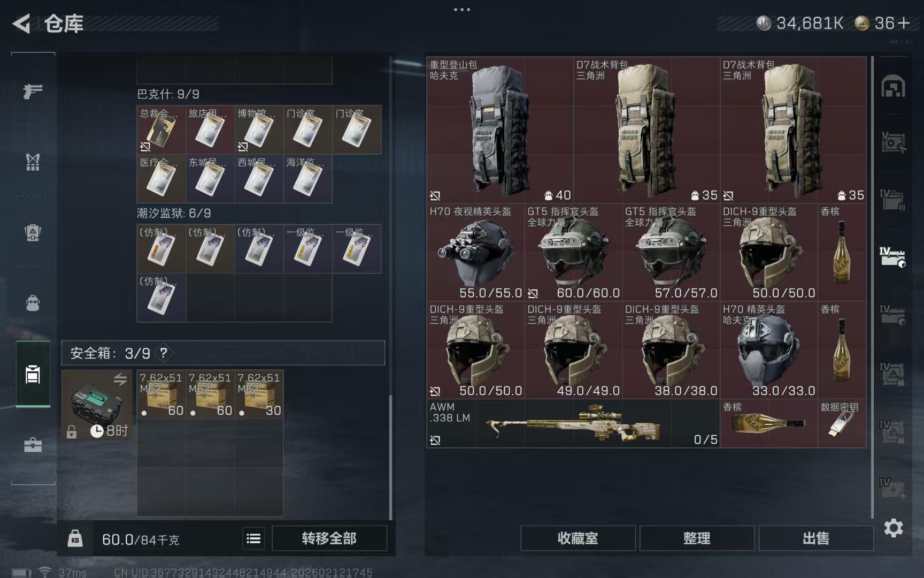Viewport: 924px width, 578px height.
Task: Expand the more options dots at top
Action: (x=462, y=9)
